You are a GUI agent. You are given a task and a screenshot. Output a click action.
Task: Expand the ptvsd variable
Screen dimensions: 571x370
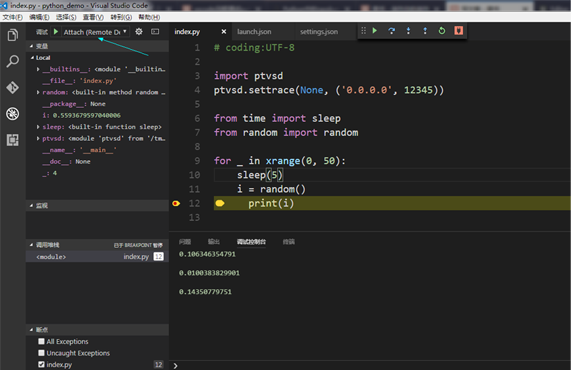tap(38, 138)
